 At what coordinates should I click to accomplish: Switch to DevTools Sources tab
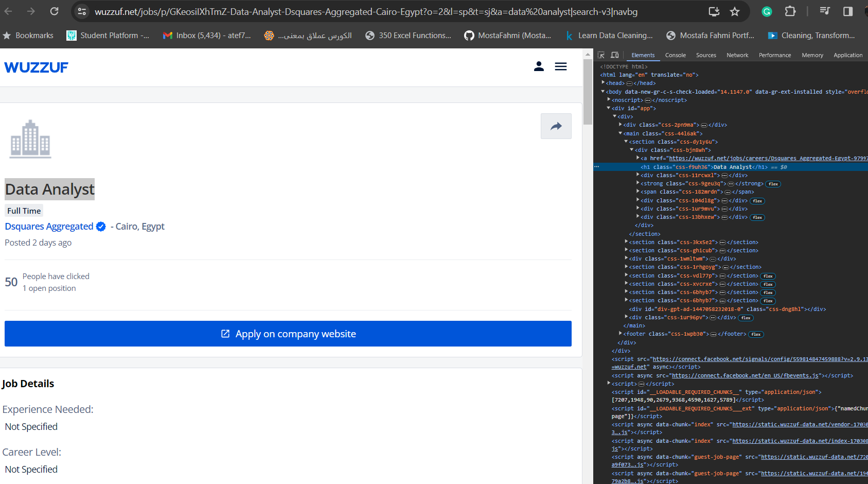click(706, 55)
